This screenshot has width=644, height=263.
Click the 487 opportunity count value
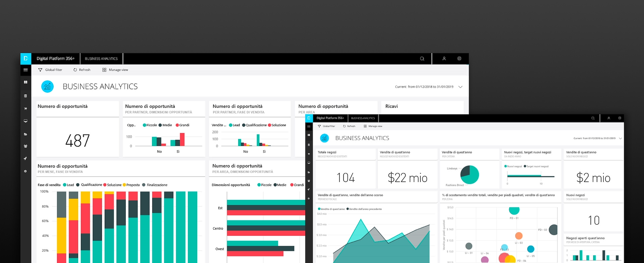pos(77,141)
